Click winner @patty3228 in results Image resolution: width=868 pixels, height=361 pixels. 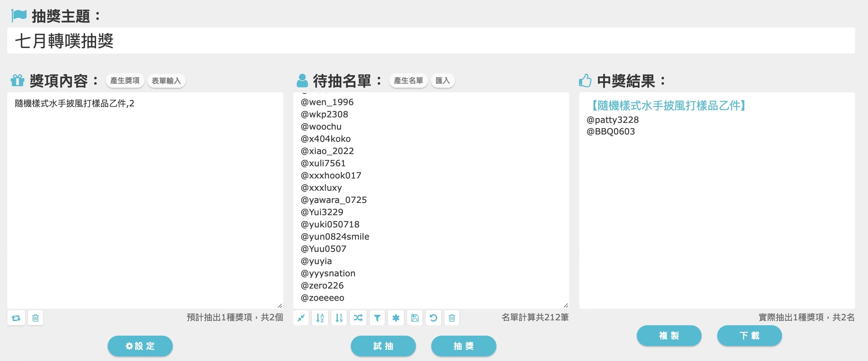[x=613, y=120]
